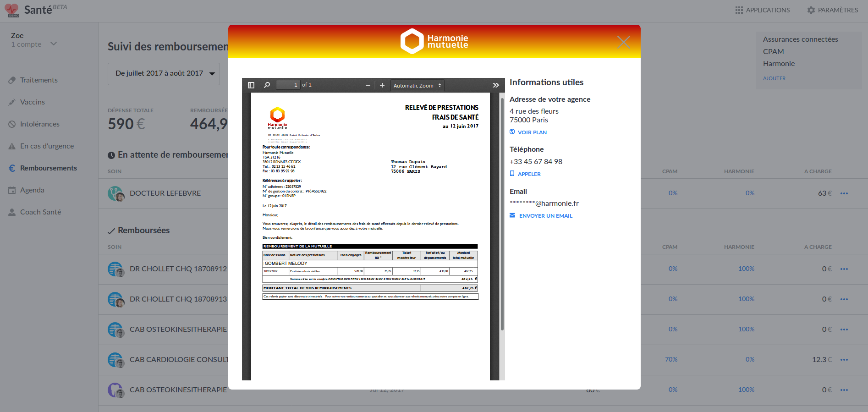Zoom in the PDF document
Screen dimensions: 868x412
pos(382,85)
